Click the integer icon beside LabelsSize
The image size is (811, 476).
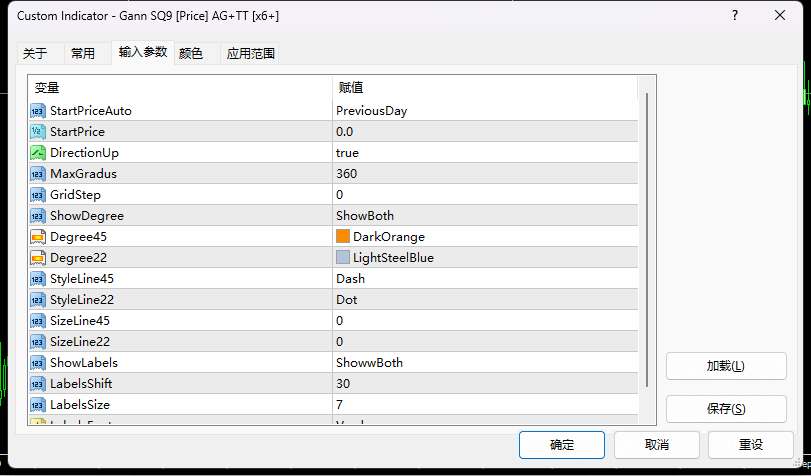(x=38, y=405)
